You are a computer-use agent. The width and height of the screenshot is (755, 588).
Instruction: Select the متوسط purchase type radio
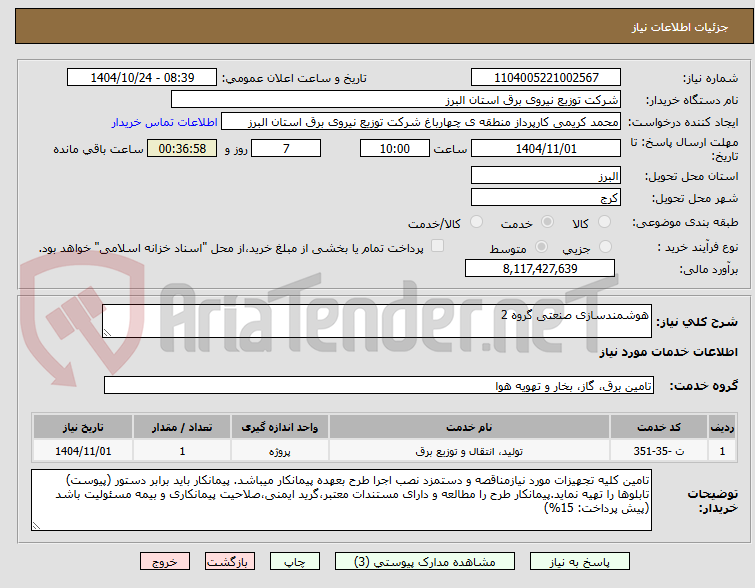[542, 247]
